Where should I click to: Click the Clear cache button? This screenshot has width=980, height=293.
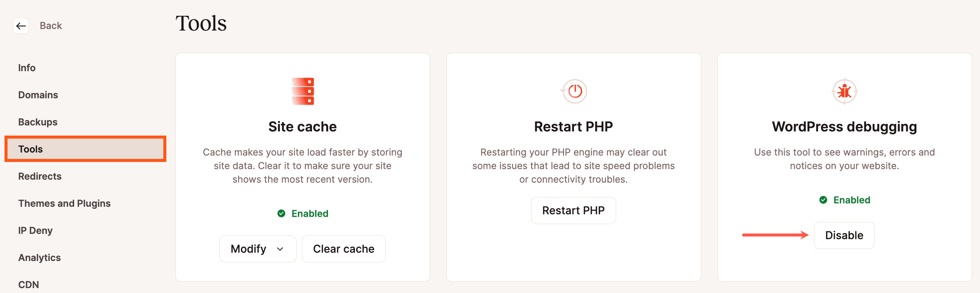[x=343, y=249]
